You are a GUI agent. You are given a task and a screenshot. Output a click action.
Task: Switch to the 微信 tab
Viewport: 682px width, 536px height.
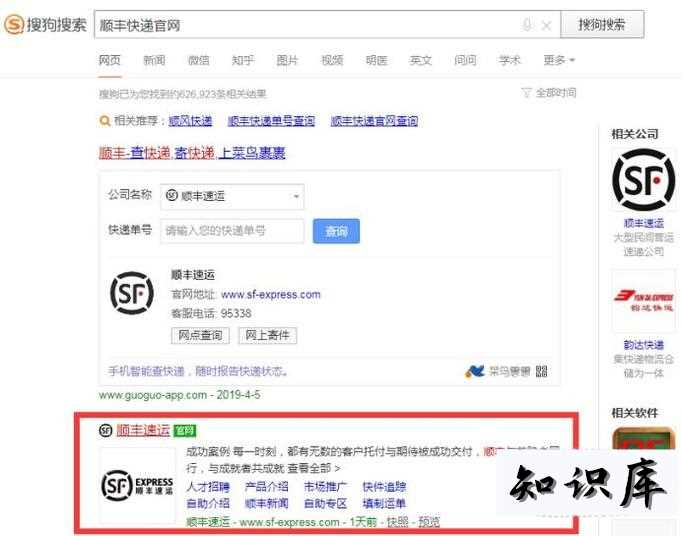[198, 60]
